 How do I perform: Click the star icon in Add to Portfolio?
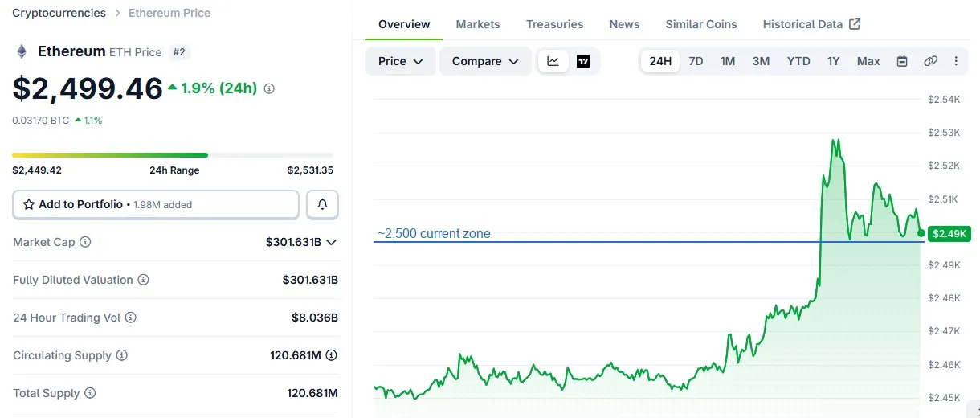(29, 204)
